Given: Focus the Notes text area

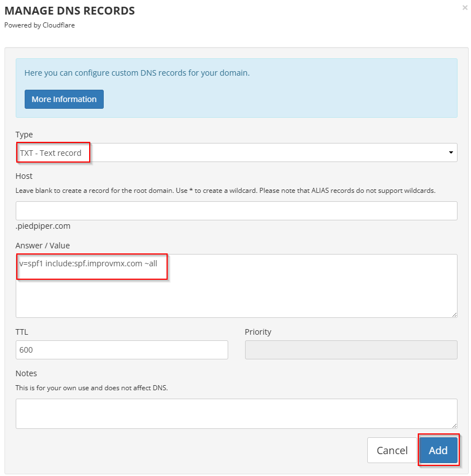Looking at the screenshot, I should click(235, 414).
